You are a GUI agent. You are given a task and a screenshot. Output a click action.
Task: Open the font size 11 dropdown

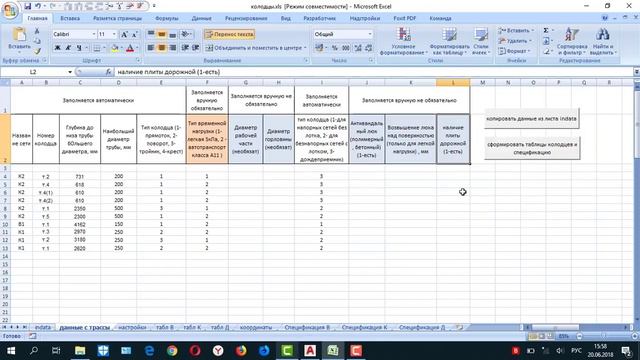click(x=114, y=34)
